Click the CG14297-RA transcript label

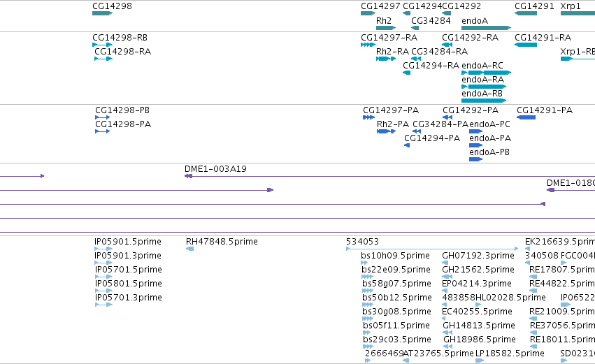click(x=389, y=38)
